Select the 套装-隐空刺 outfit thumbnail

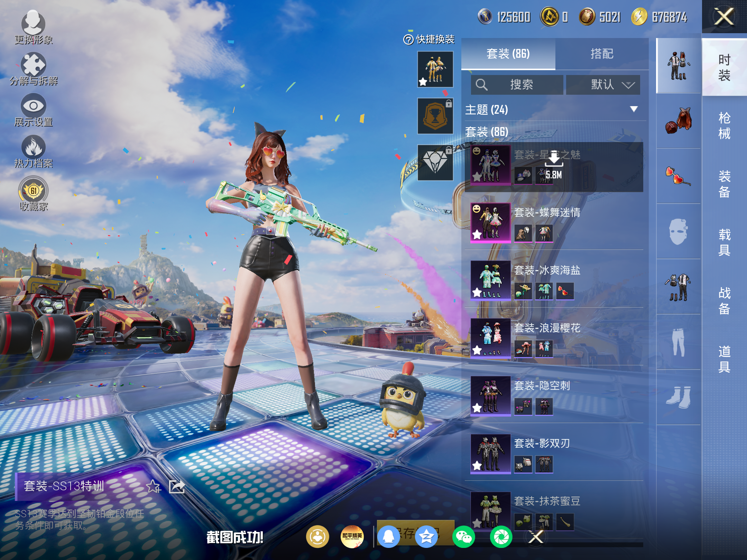click(x=490, y=396)
